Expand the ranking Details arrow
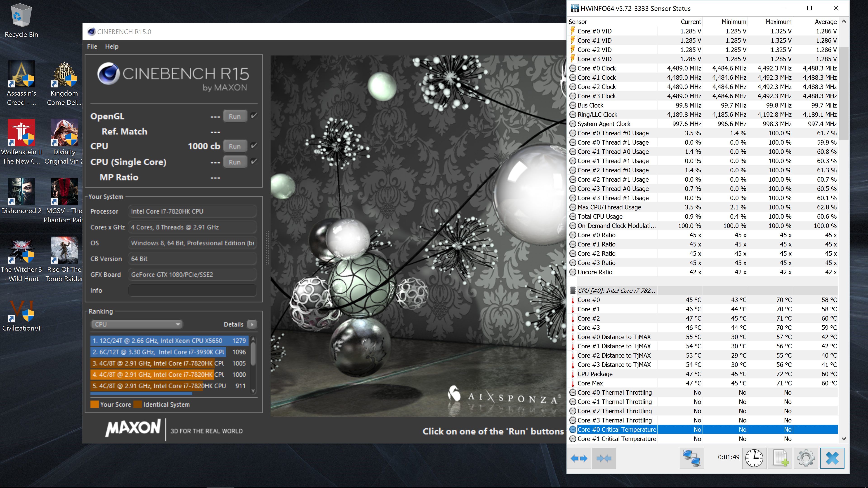The width and height of the screenshot is (868, 488). (252, 324)
